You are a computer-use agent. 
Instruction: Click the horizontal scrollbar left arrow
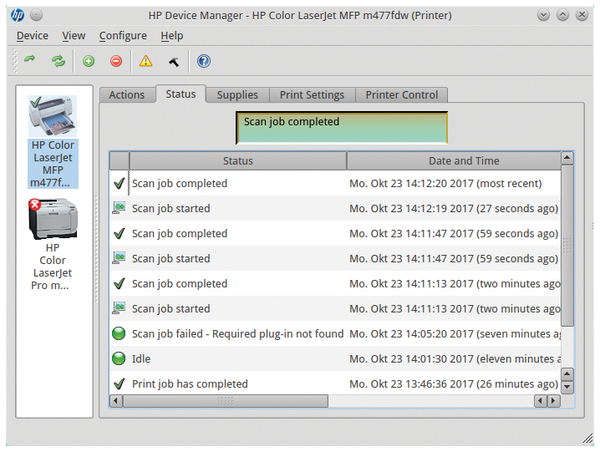tap(116, 401)
